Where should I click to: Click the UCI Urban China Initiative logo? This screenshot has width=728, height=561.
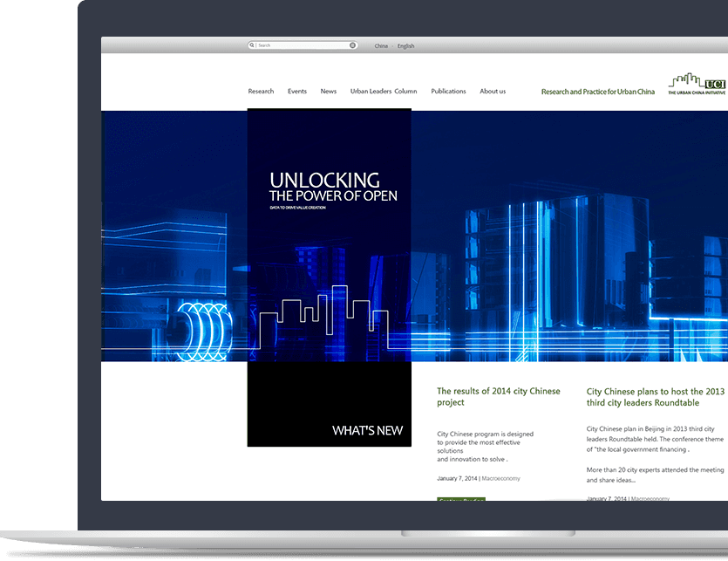pyautogui.click(x=697, y=85)
